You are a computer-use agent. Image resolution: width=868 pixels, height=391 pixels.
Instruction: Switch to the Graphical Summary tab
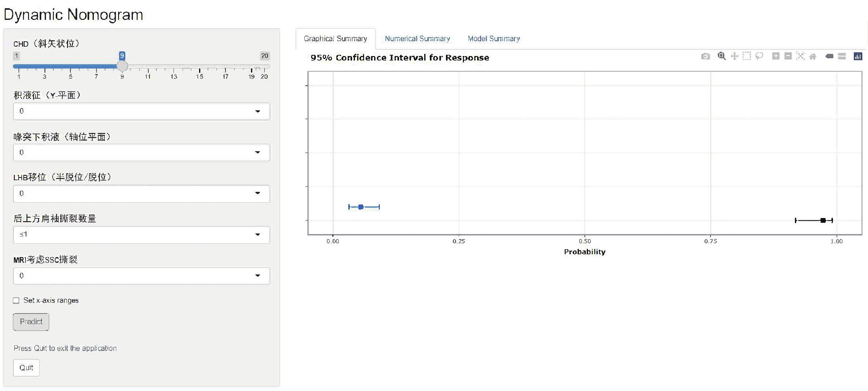(x=335, y=39)
